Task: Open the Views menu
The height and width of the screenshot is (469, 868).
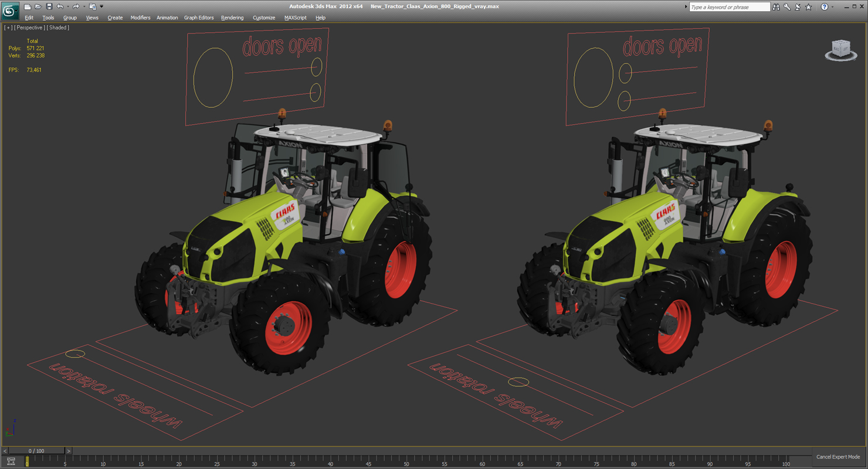Action: coord(92,18)
